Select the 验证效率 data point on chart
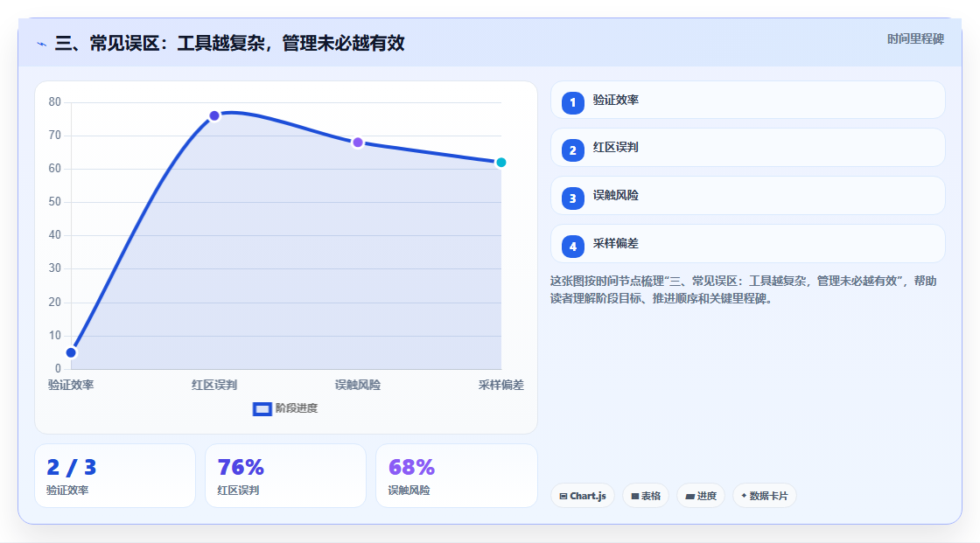The image size is (980, 543). [x=71, y=352]
